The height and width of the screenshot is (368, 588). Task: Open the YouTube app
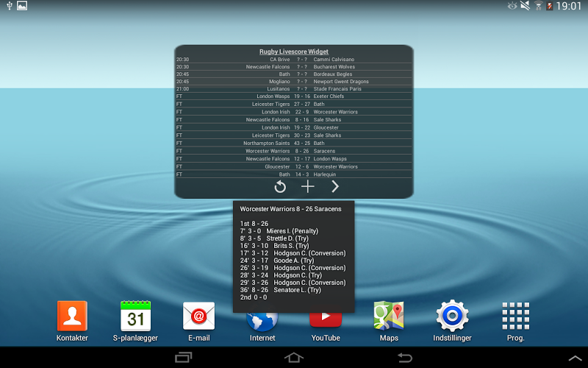pos(326,327)
